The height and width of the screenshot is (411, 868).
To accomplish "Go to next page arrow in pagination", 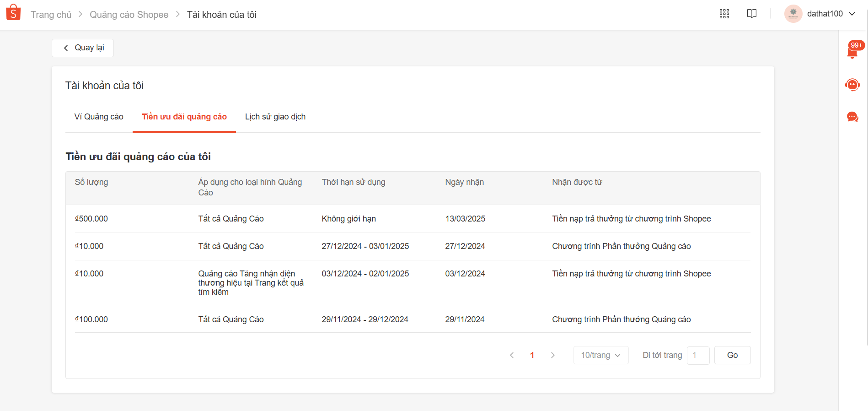I will 553,355.
